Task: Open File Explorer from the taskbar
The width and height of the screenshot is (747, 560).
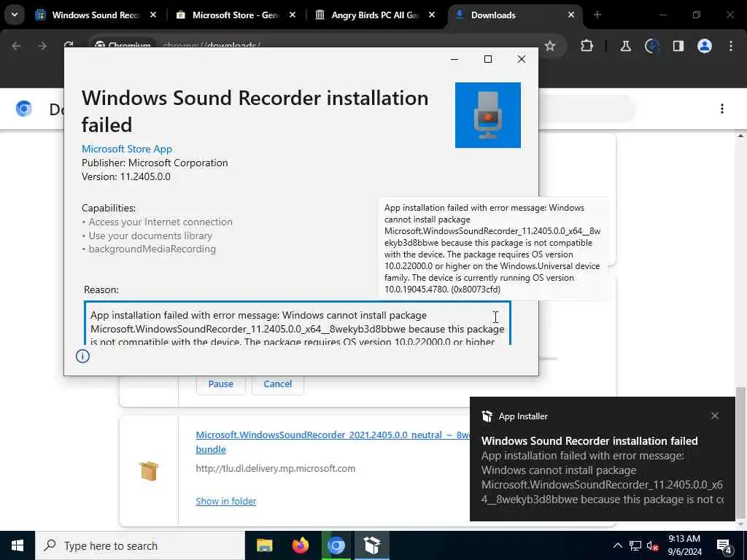Action: [x=264, y=545]
